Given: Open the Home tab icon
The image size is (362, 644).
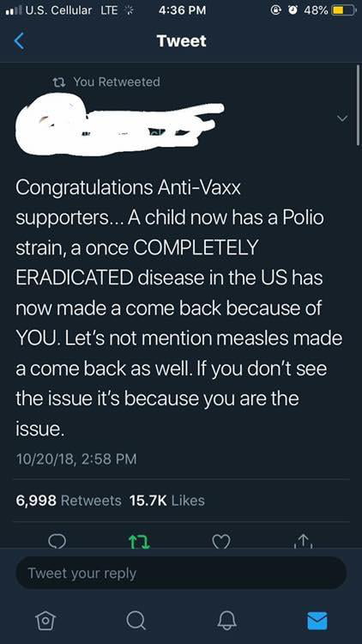Looking at the screenshot, I should click(45, 620).
